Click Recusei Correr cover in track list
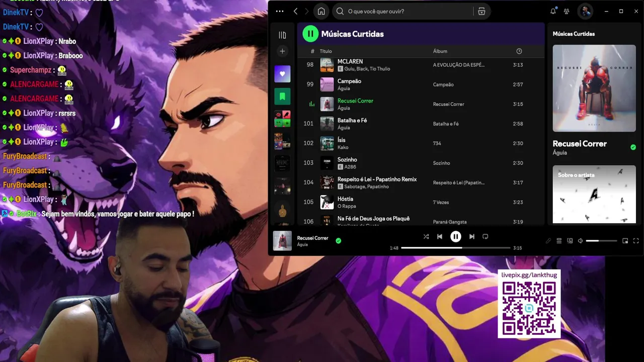Screen dimensions: 644x362 (x=327, y=104)
